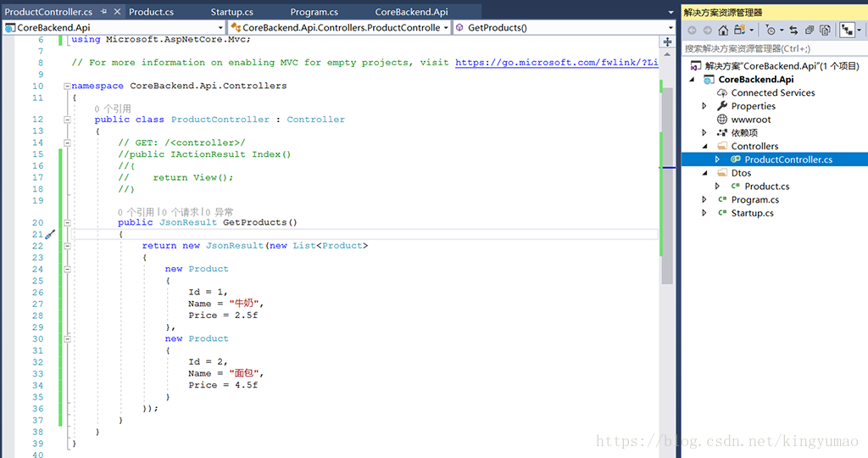The width and height of the screenshot is (868, 458).
Task: Pin the ProductController.cs tab
Action: (x=103, y=12)
